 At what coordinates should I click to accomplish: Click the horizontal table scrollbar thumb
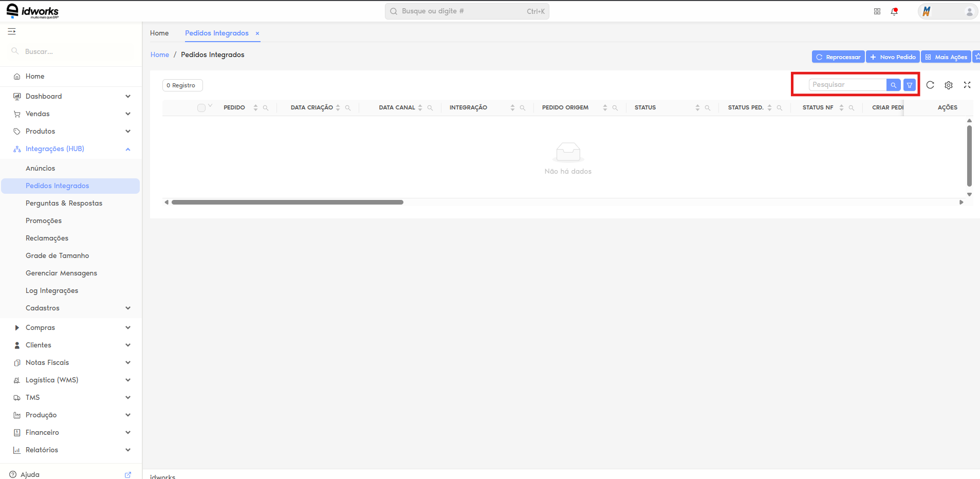(x=287, y=202)
